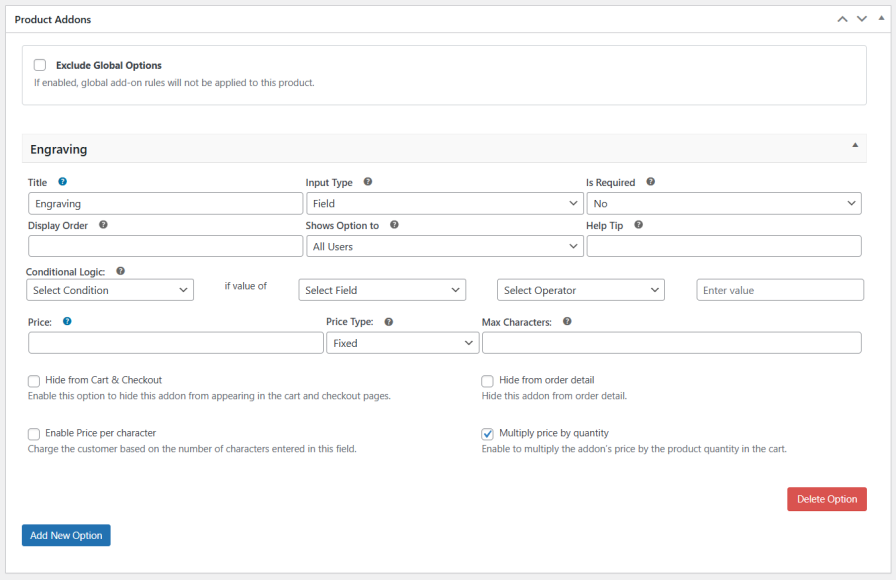Click the Help Tip question mark icon

[x=638, y=225]
